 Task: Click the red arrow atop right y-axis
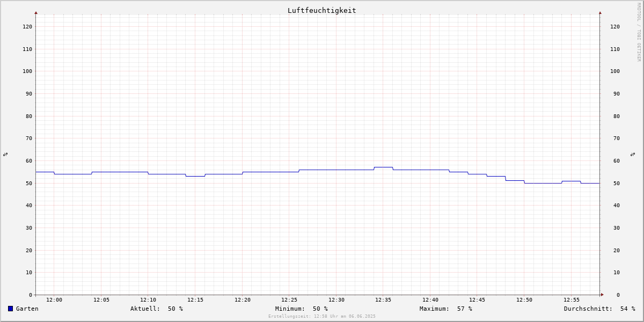[600, 12]
